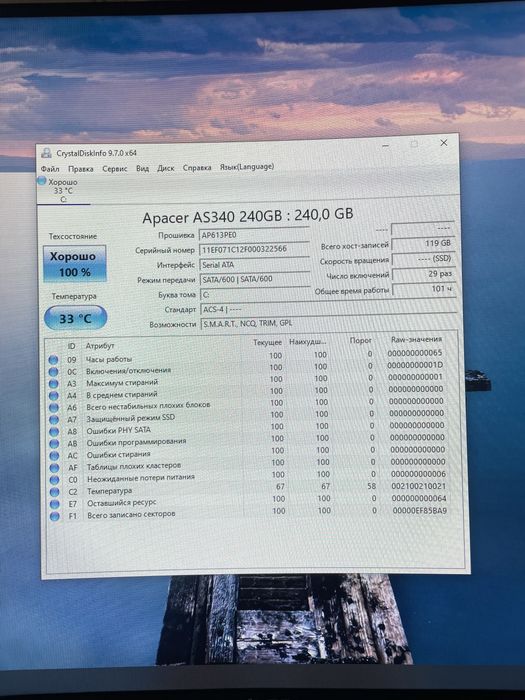Viewport: 525px width, 700px height.
Task: Click status icon for A3 Максимум стираний
Action: click(53, 383)
